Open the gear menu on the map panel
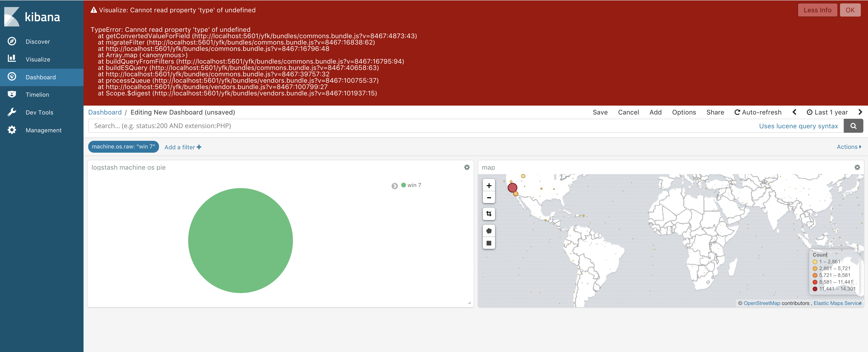Image resolution: width=868 pixels, height=352 pixels. [x=857, y=167]
